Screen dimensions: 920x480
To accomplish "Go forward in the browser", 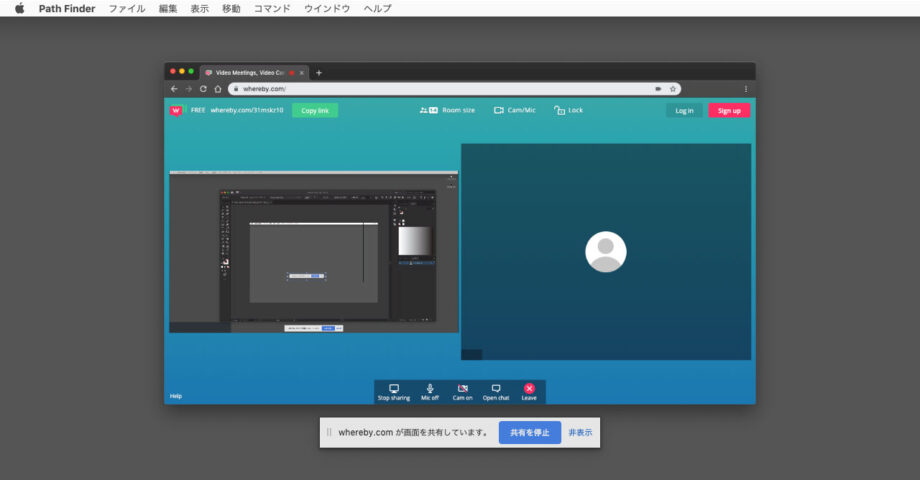I will 188,89.
